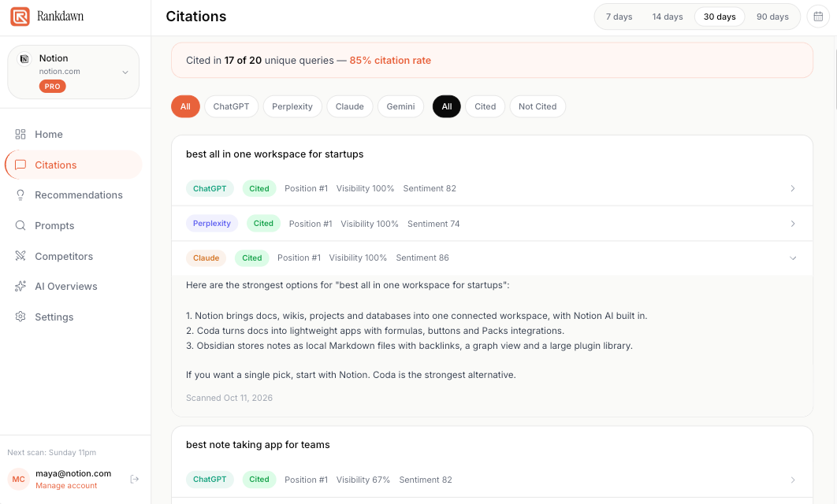Click the ChatGPT tag in startups query

(210, 188)
